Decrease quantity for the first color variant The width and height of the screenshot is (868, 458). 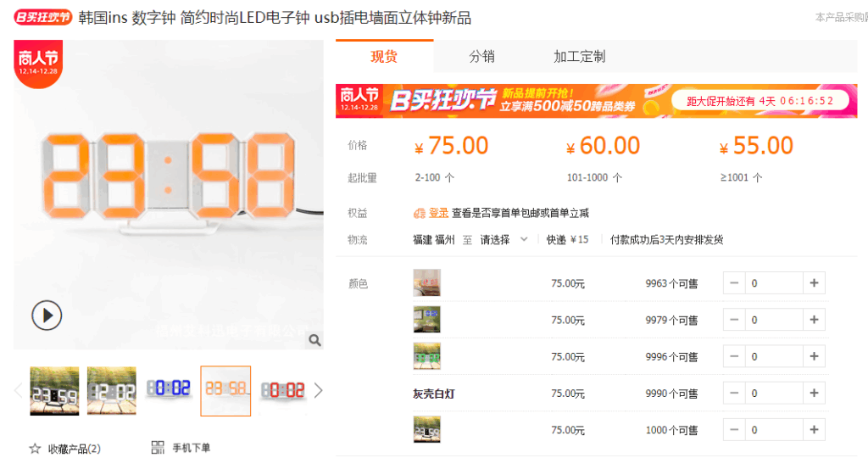click(734, 283)
